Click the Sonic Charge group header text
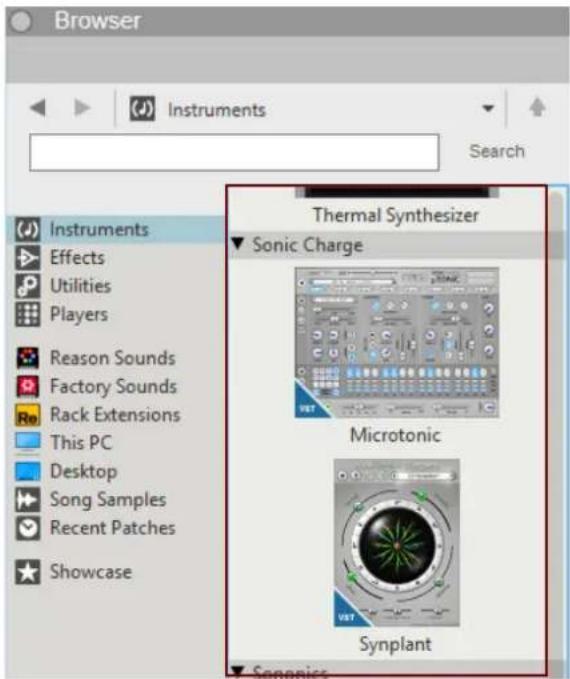This screenshot has height=679, width=570. click(308, 245)
